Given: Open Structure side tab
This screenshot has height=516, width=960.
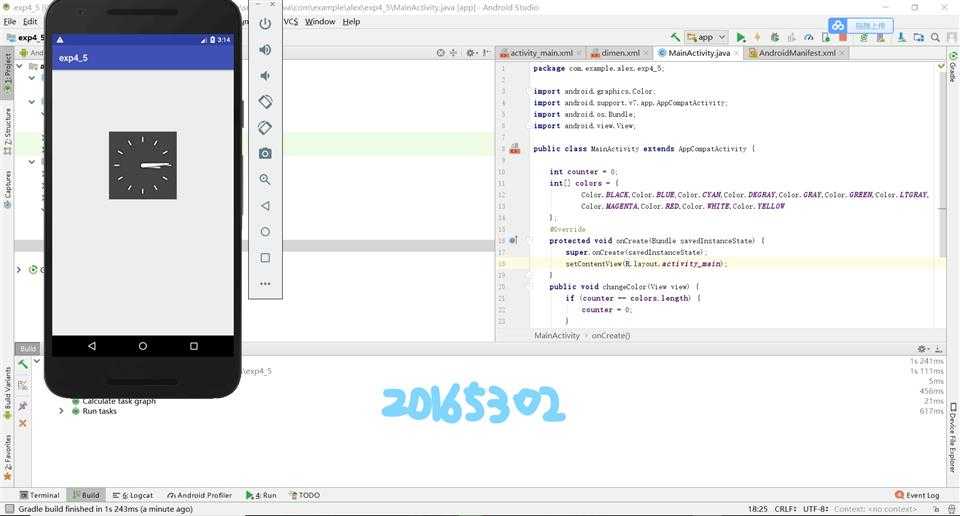Looking at the screenshot, I should [7, 130].
